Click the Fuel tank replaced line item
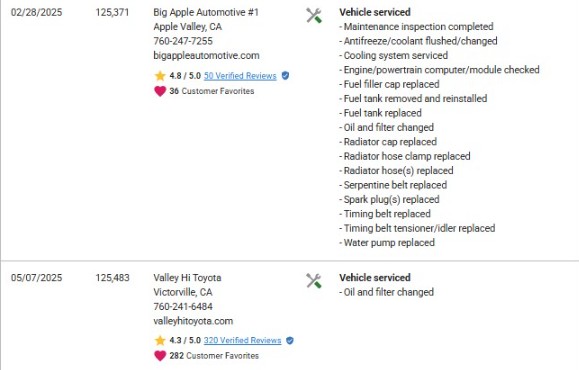Viewport: 579px width, 370px height. click(381, 113)
